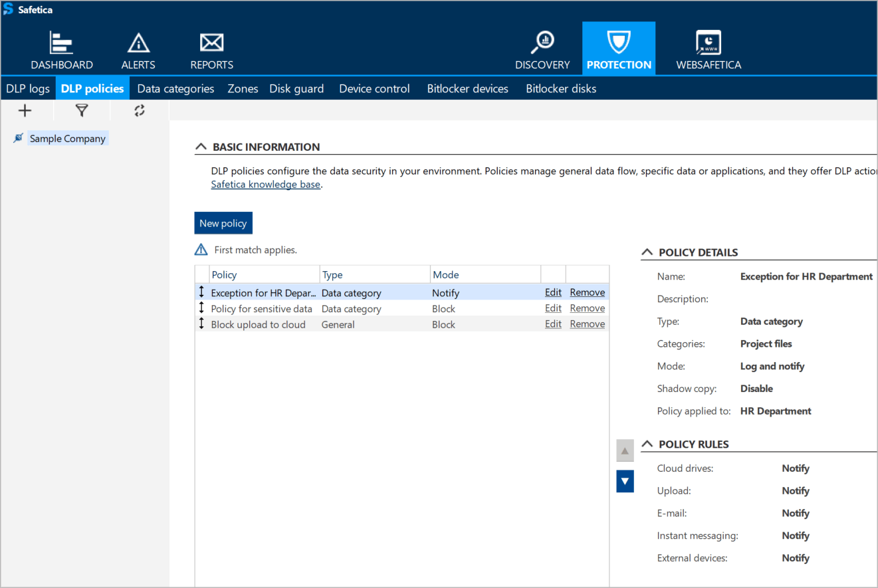
Task: Select Sample Company in the tree
Action: tap(67, 138)
